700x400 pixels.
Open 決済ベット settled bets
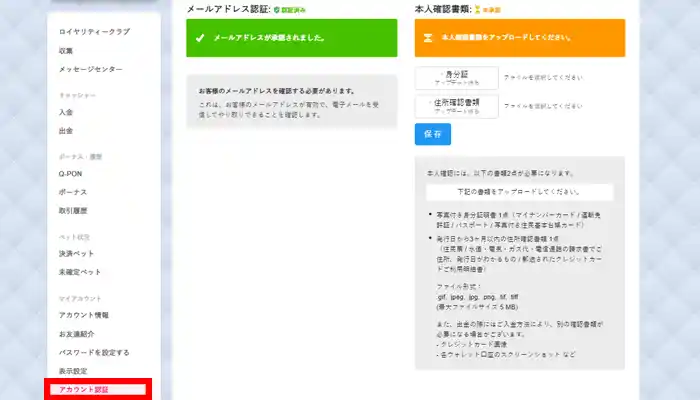point(76,253)
